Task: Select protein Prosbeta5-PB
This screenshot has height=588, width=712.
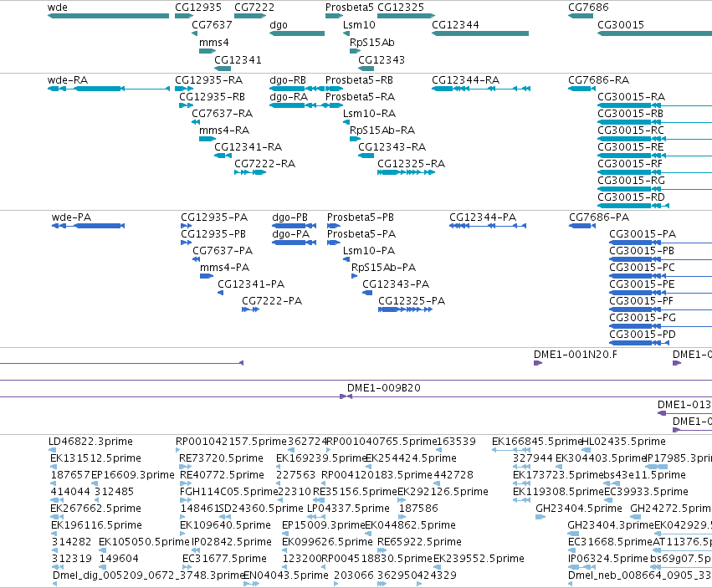Action: click(333, 226)
